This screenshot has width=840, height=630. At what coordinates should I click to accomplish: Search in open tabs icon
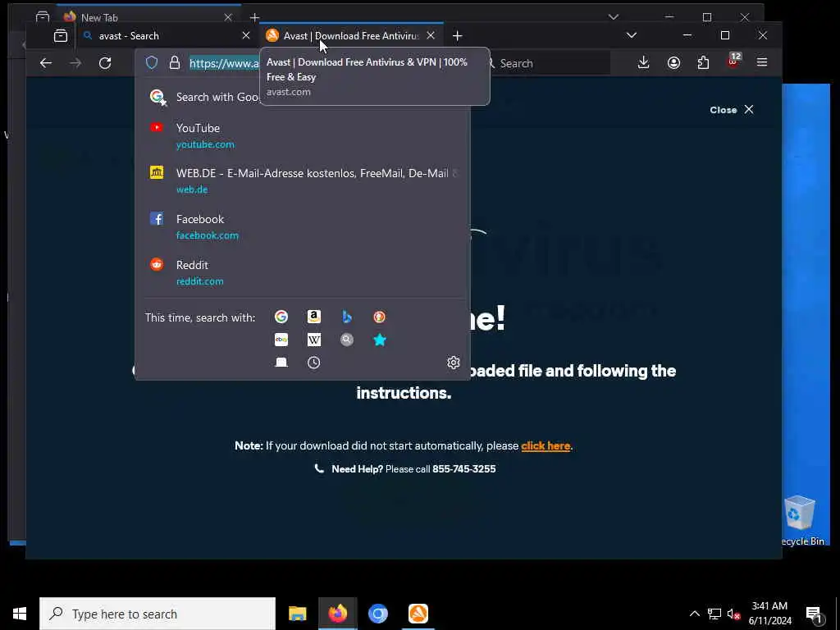tap(281, 363)
